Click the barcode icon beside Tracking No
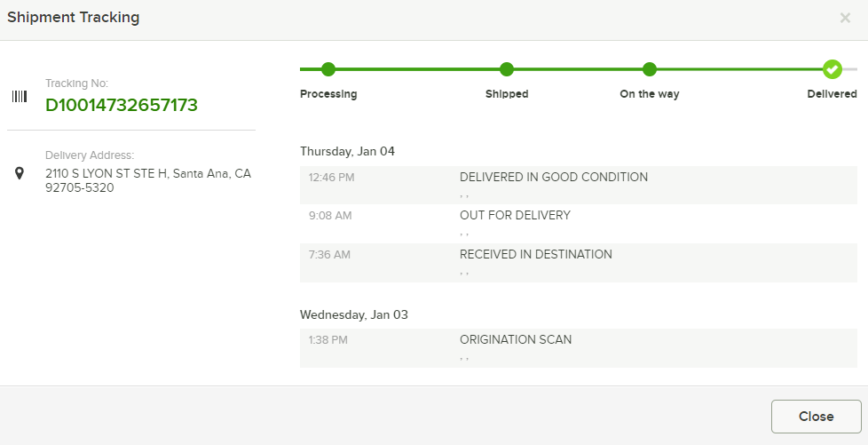The image size is (868, 445). click(x=20, y=97)
